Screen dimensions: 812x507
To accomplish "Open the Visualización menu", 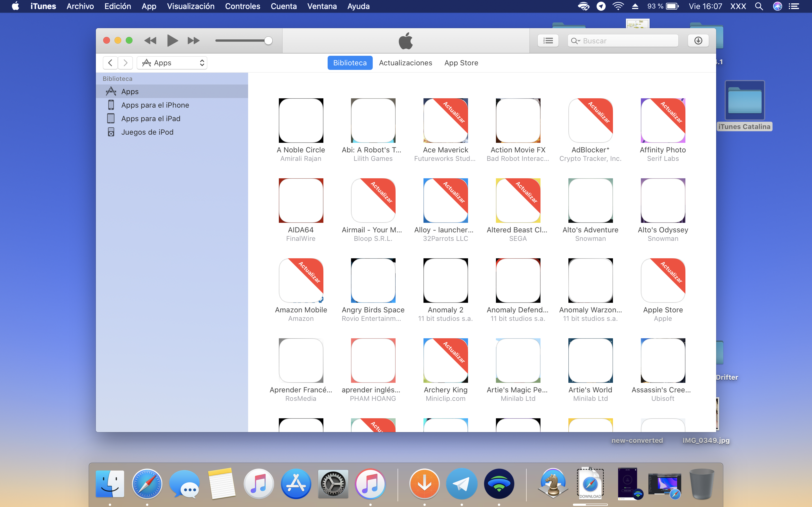I will 190,6.
